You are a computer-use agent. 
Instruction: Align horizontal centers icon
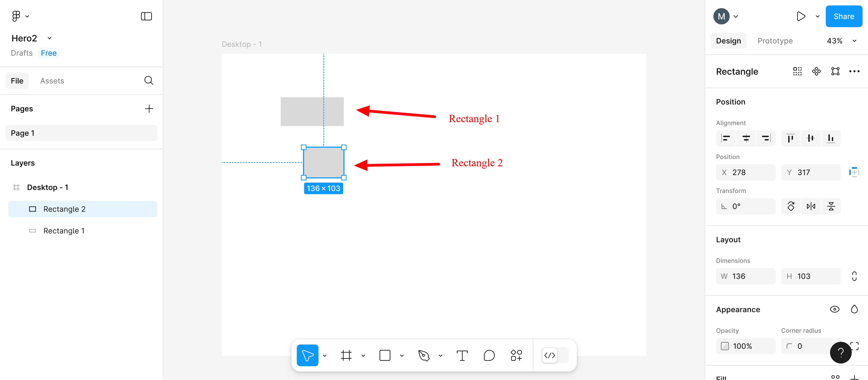pos(746,138)
